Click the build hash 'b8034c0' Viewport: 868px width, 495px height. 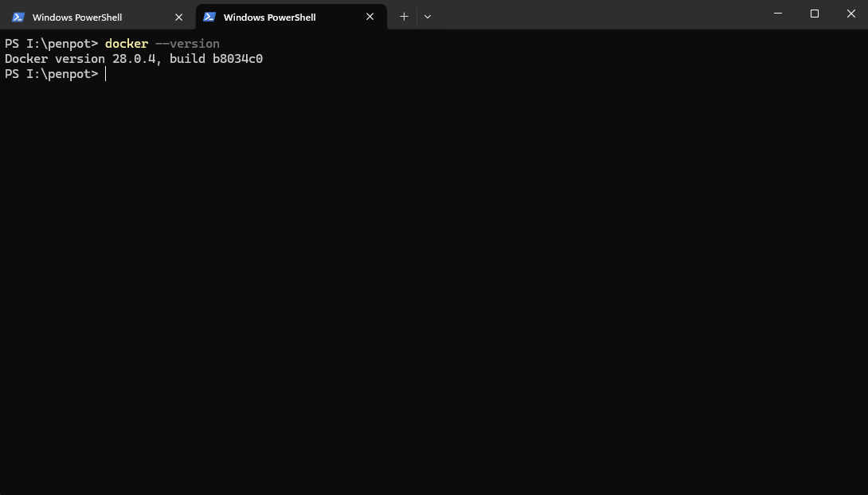[237, 59]
